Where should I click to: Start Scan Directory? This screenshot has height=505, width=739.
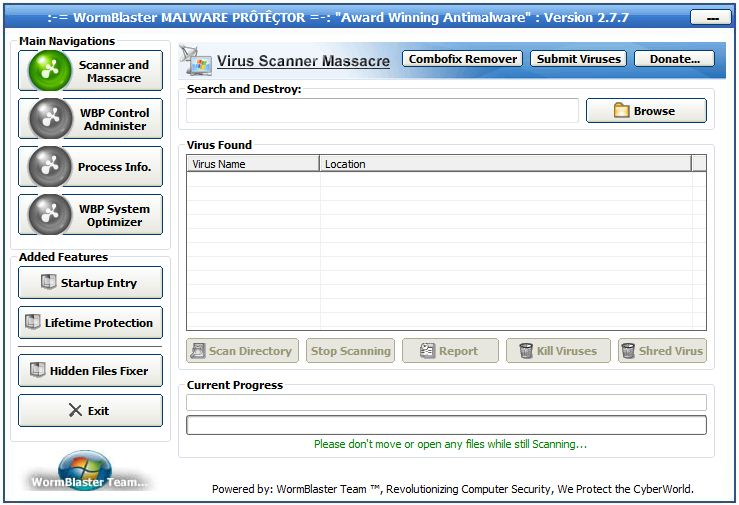point(242,351)
